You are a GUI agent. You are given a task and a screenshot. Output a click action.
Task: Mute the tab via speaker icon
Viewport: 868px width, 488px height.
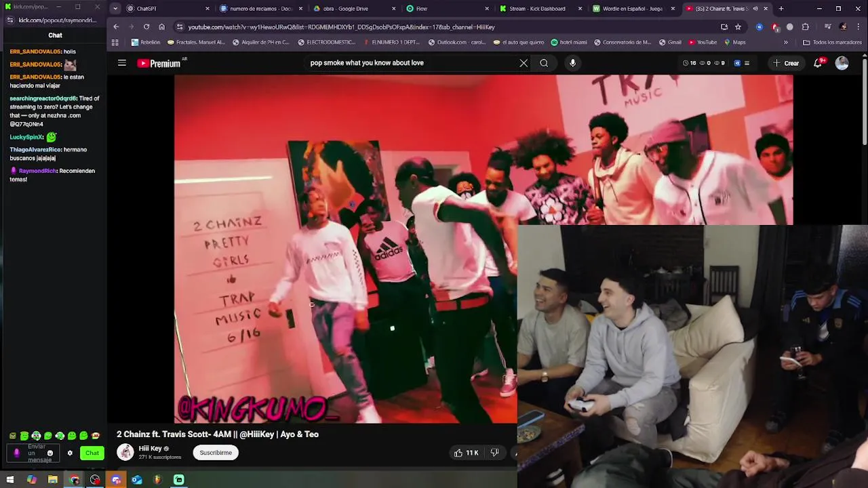pyautogui.click(x=755, y=9)
